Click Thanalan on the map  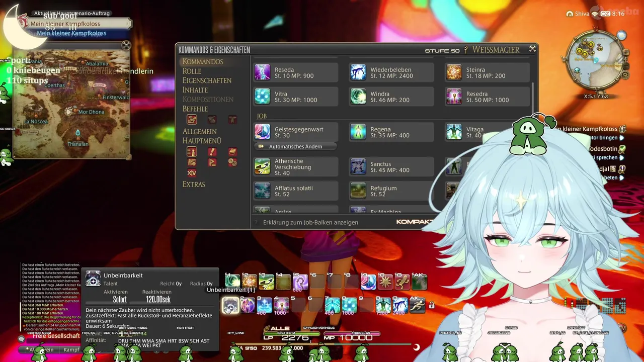click(x=78, y=144)
